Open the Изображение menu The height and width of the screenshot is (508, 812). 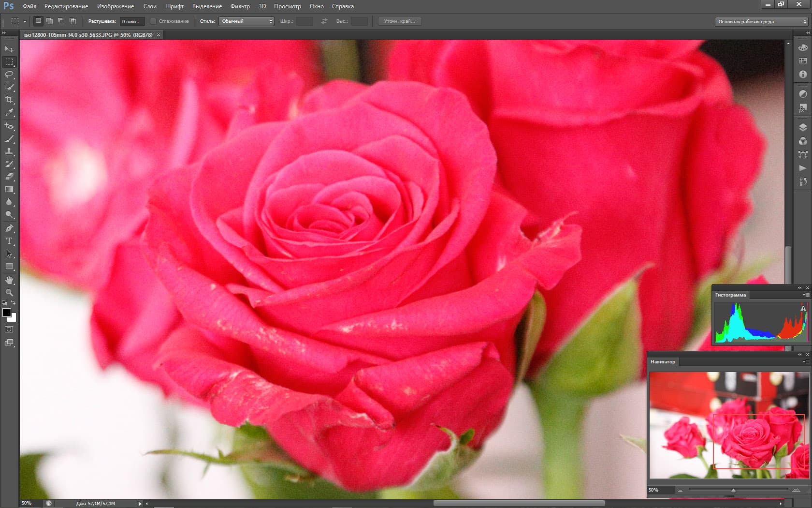(116, 6)
